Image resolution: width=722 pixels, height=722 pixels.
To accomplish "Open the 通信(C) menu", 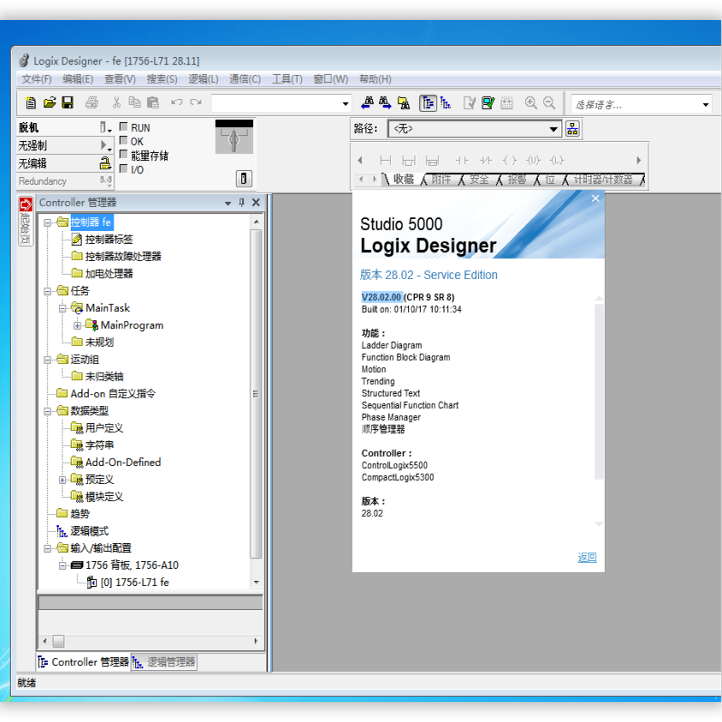I will tap(245, 79).
